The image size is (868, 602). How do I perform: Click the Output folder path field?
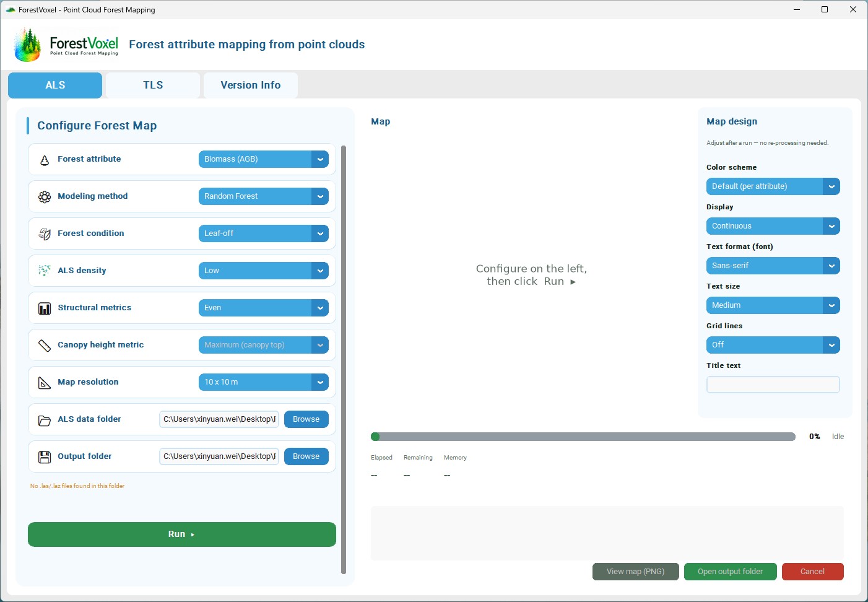point(219,456)
